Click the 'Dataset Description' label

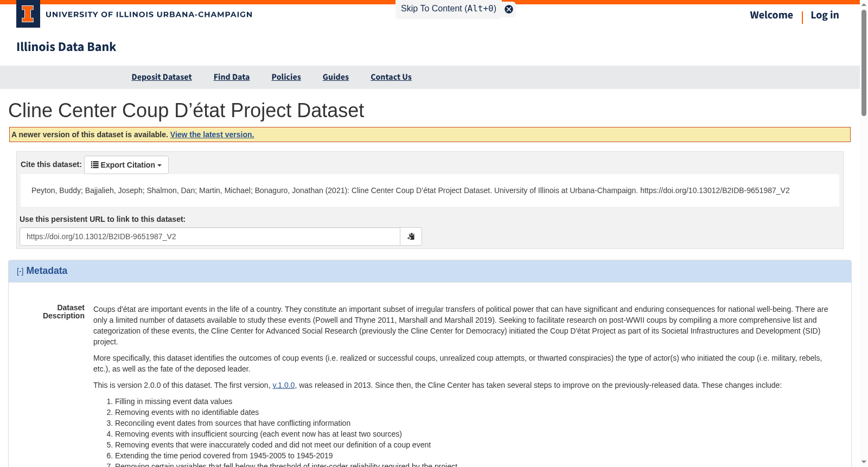(63, 312)
